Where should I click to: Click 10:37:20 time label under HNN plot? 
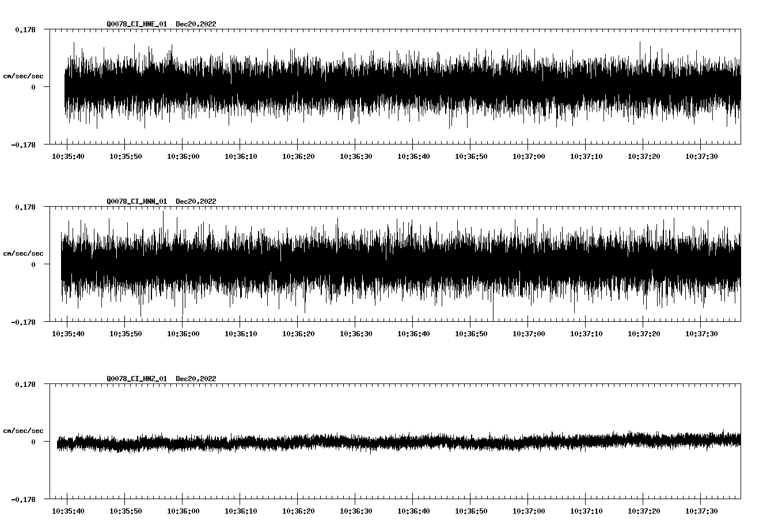644,334
